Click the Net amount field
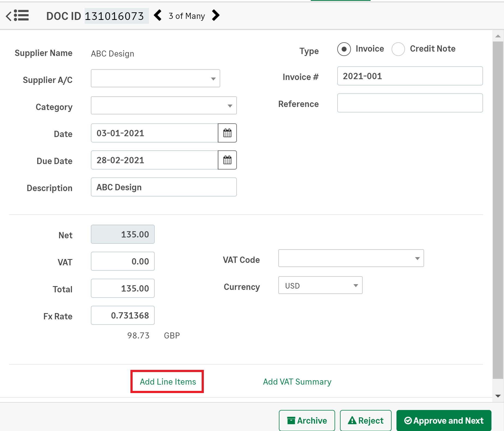Viewport: 504px width, 431px height. click(x=123, y=234)
